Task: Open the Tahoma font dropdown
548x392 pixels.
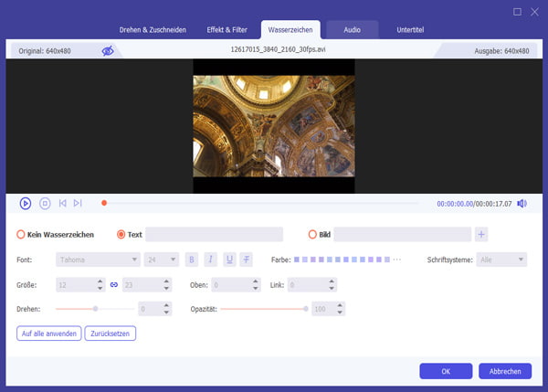Action: (98, 260)
